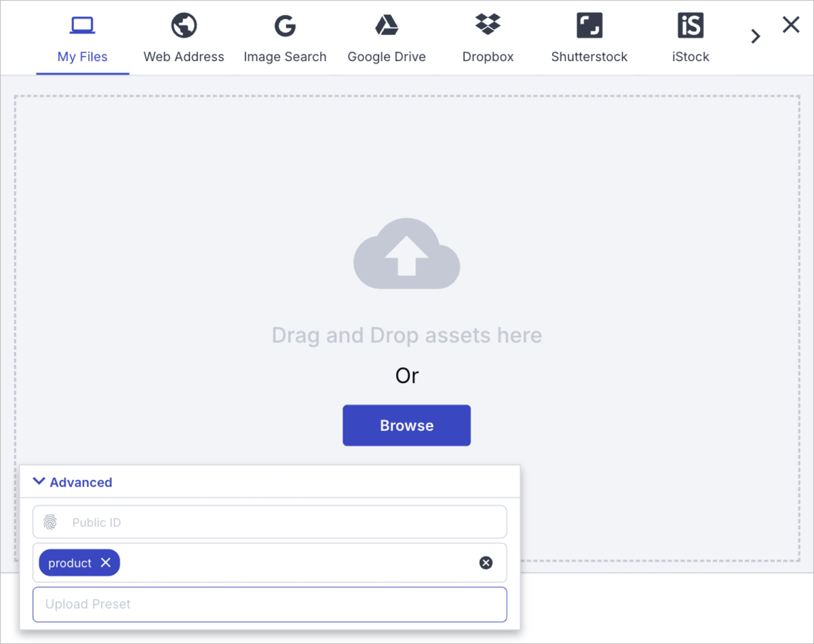814x644 pixels.
Task: Click the Drag and Drop assets text
Action: pyautogui.click(x=407, y=335)
